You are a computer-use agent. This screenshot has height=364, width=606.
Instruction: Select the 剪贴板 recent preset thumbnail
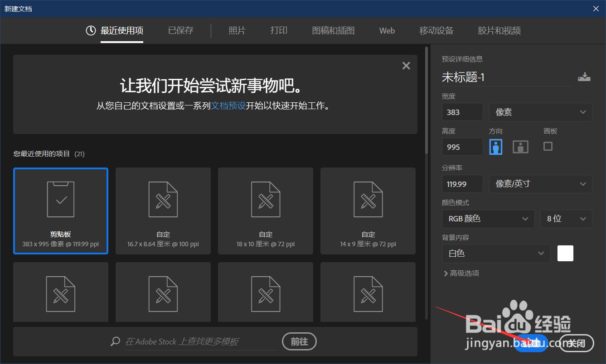[x=61, y=211]
